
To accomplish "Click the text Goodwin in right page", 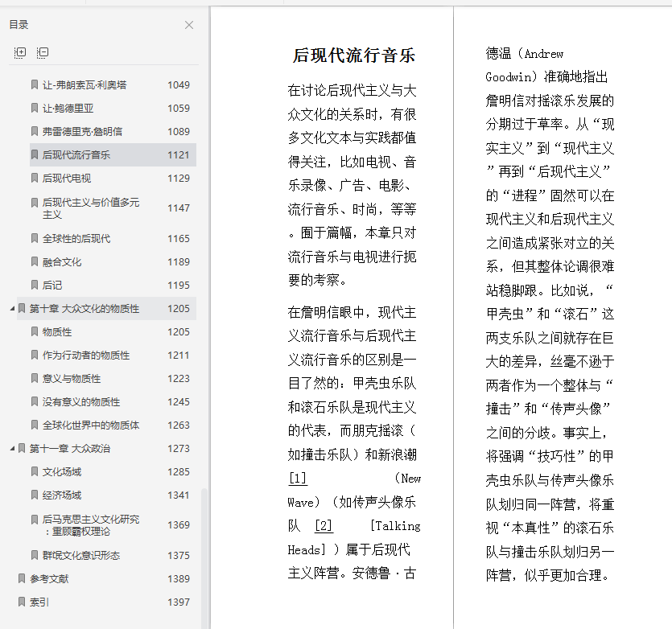I will point(509,77).
